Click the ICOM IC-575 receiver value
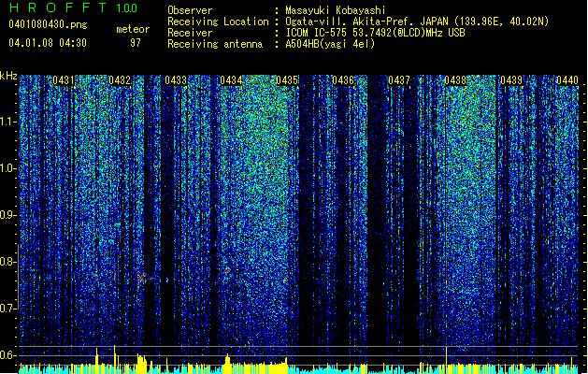Viewport: 588px width, 374px height. pyautogui.click(x=375, y=33)
